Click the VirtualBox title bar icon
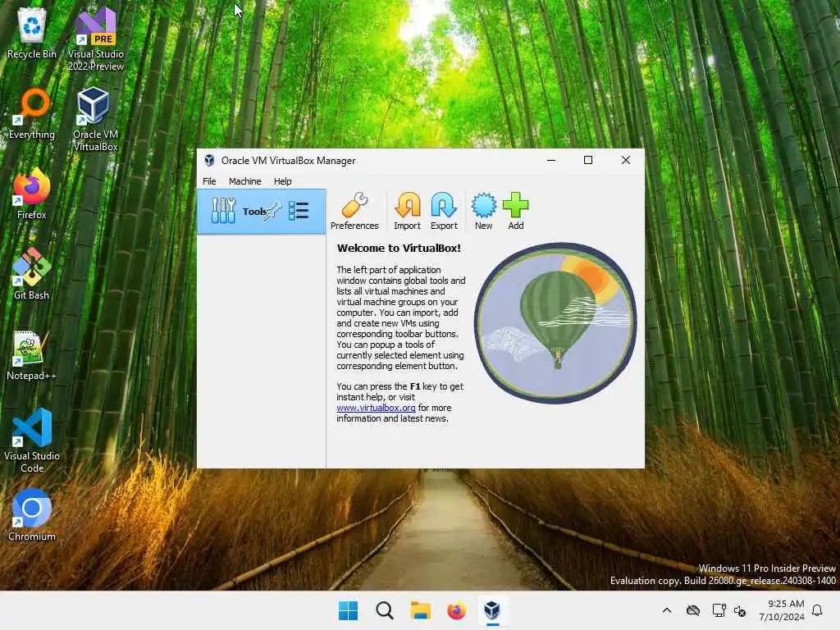This screenshot has width=840, height=630. (x=209, y=160)
